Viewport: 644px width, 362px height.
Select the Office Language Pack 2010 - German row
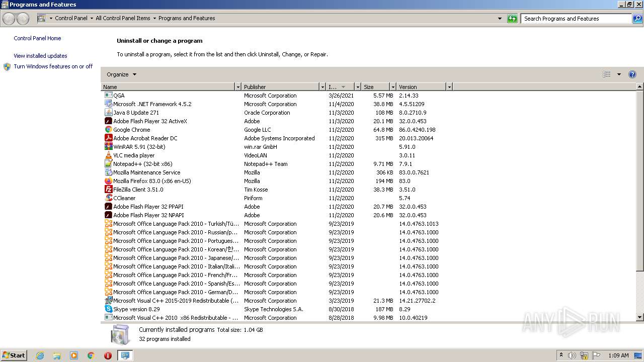[369, 292]
